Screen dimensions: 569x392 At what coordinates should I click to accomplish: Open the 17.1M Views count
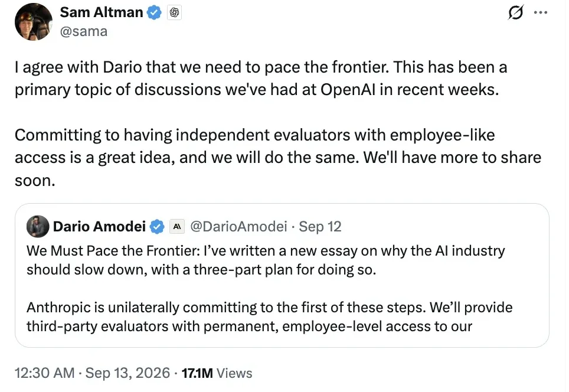(217, 373)
